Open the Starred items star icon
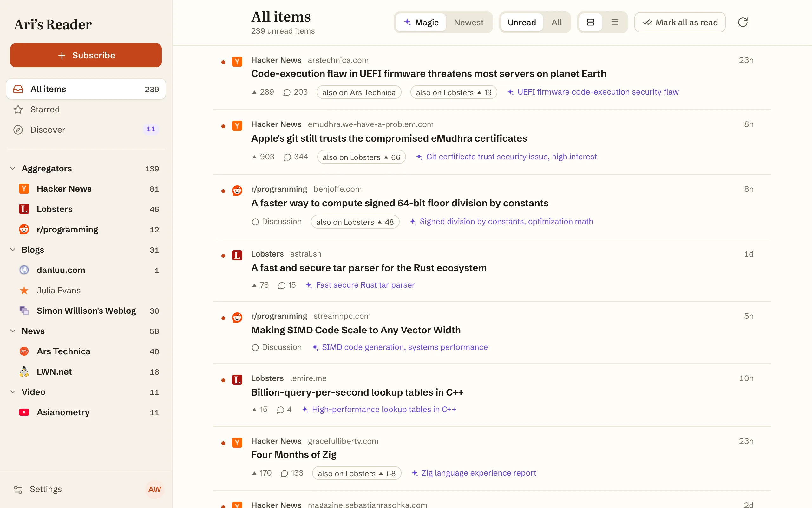This screenshot has height=508, width=812. pos(18,110)
